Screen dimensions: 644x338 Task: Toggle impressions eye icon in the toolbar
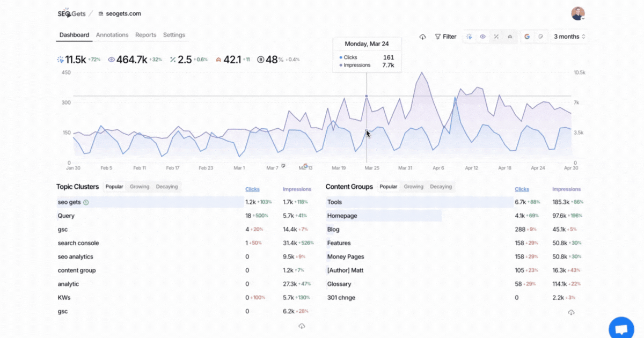tap(482, 37)
